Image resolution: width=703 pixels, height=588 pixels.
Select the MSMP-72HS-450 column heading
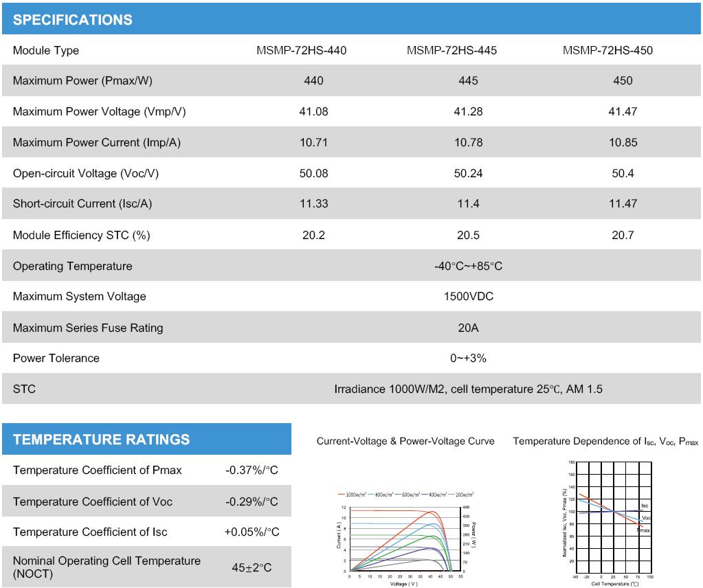click(x=607, y=50)
